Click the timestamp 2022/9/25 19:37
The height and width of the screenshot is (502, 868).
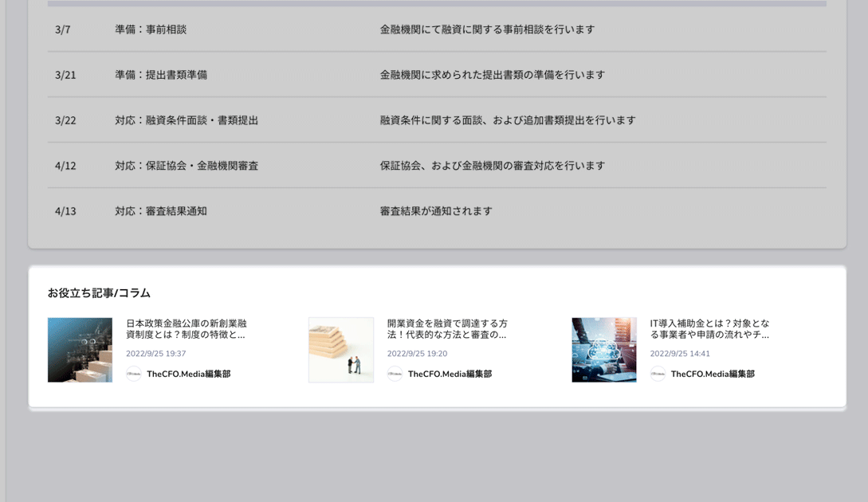(x=156, y=354)
